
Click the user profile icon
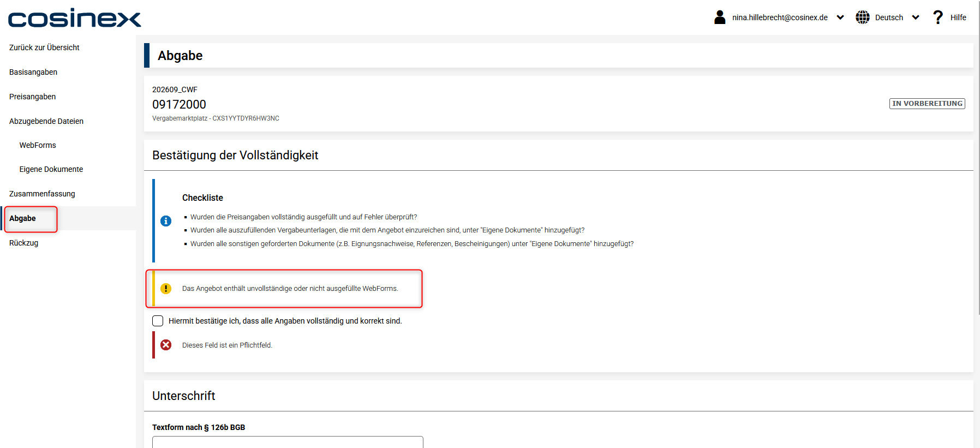click(x=720, y=17)
